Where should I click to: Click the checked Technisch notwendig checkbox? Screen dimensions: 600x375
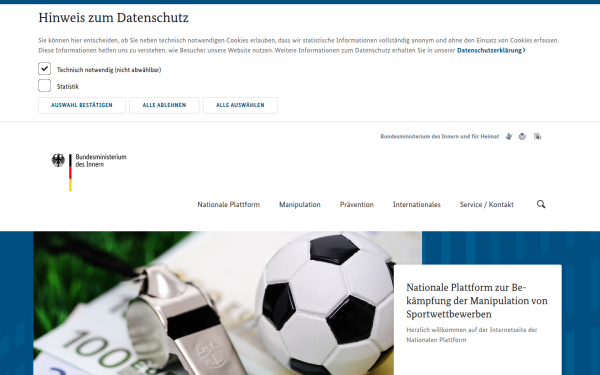(44, 69)
